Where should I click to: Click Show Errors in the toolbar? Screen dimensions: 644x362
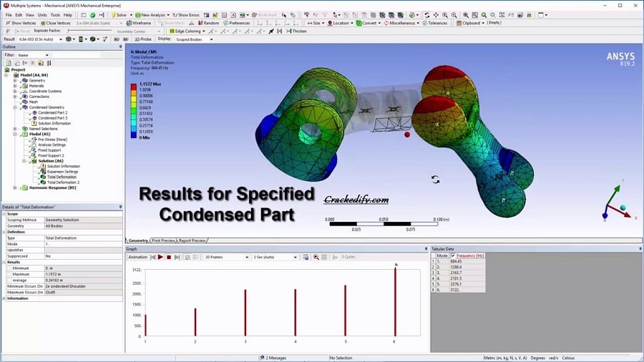click(x=186, y=15)
